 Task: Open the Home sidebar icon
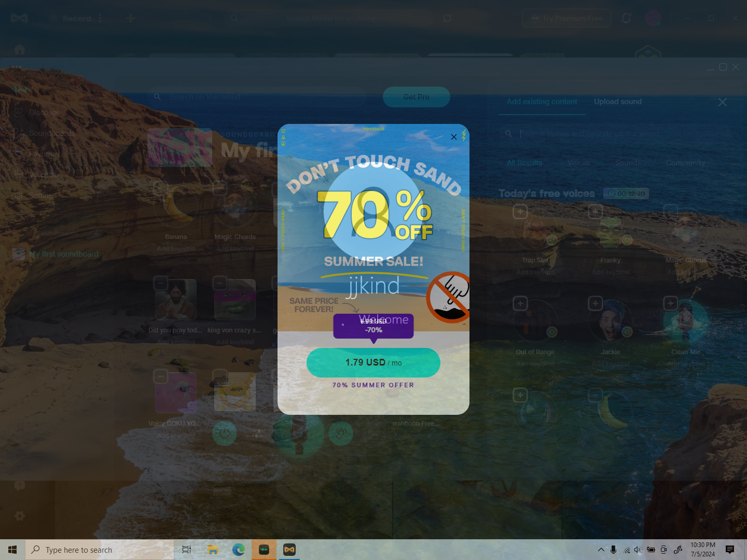[20, 49]
